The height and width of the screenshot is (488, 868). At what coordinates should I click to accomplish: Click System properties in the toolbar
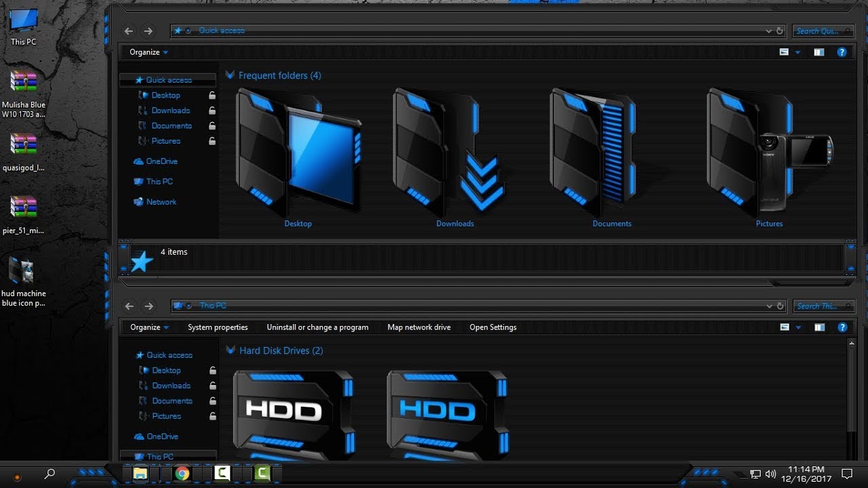[x=217, y=327]
